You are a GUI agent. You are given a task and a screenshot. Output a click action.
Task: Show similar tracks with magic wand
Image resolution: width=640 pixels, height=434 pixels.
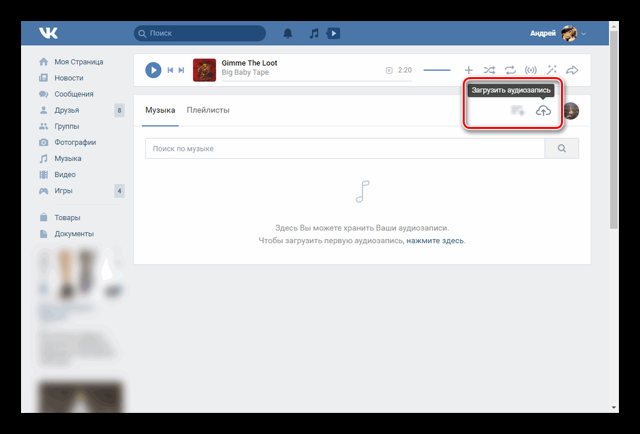pos(551,70)
